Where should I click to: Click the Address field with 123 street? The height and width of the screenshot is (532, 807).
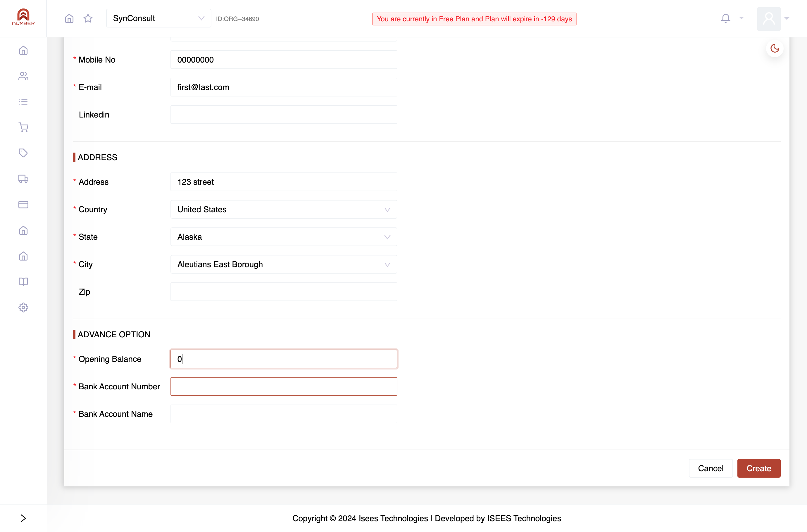coord(284,182)
